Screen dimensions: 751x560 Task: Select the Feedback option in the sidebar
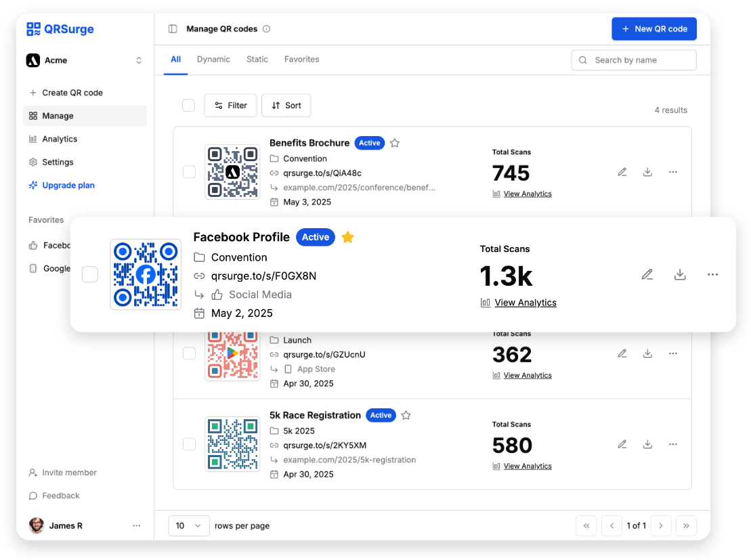tap(60, 495)
